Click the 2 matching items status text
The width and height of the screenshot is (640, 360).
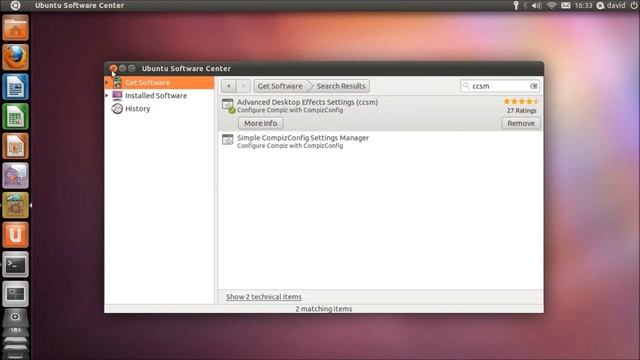coord(324,309)
